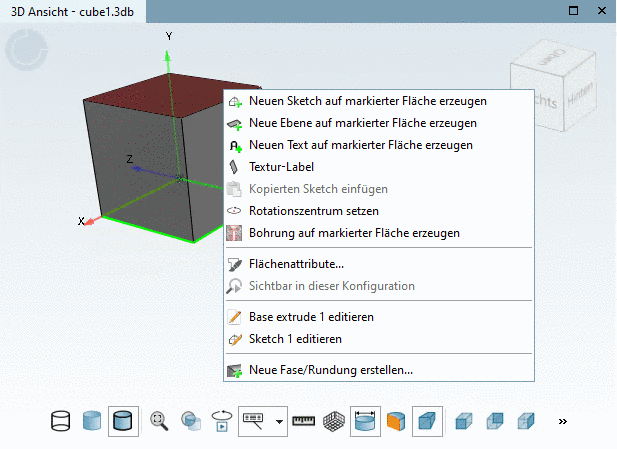
Task: Click the overlapping spheres transparency icon
Action: 191,421
